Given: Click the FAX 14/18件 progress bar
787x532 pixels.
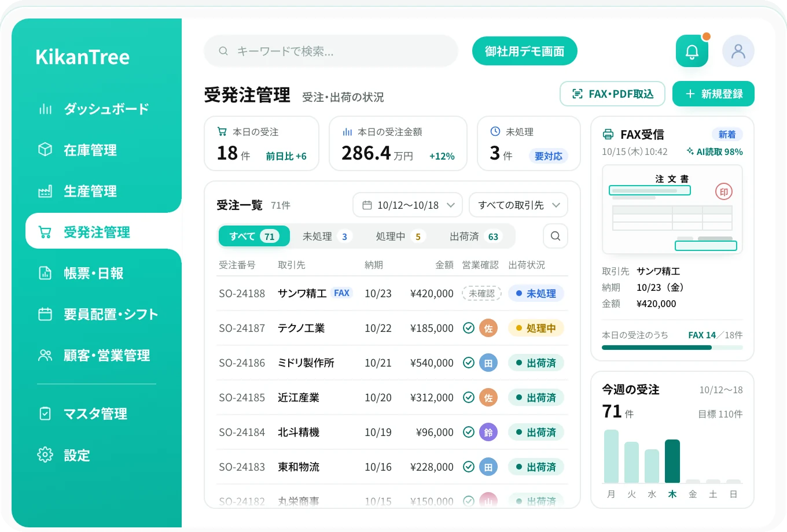Looking at the screenshot, I should coord(672,348).
